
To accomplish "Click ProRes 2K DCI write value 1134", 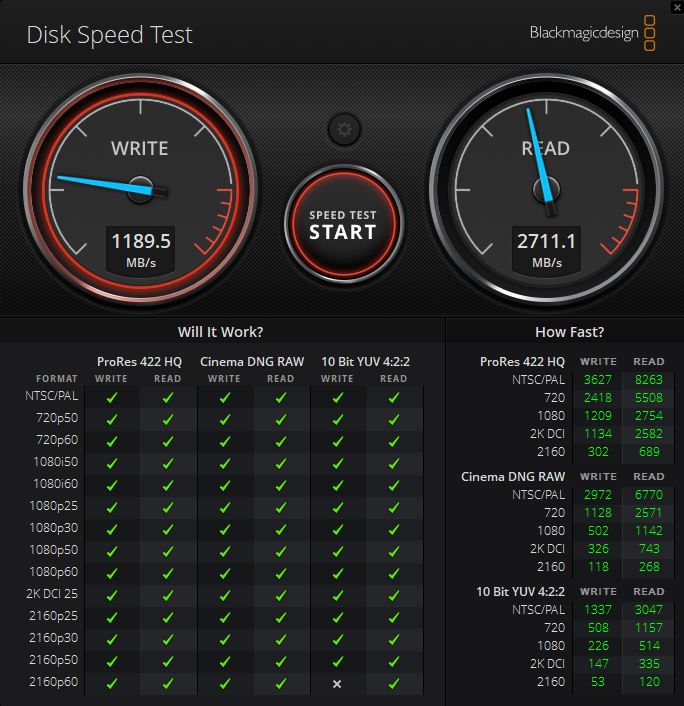I will click(x=598, y=434).
